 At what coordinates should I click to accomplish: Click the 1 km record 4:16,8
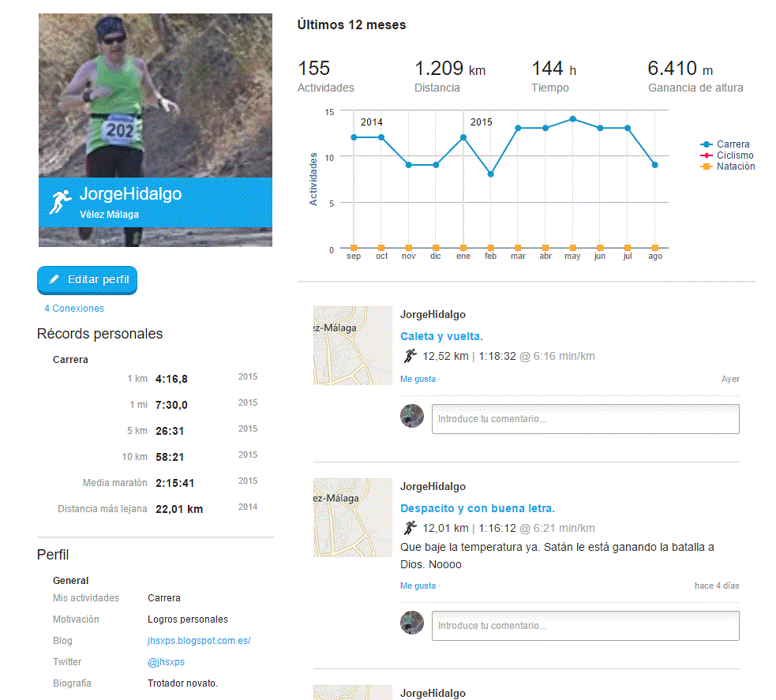[171, 380]
